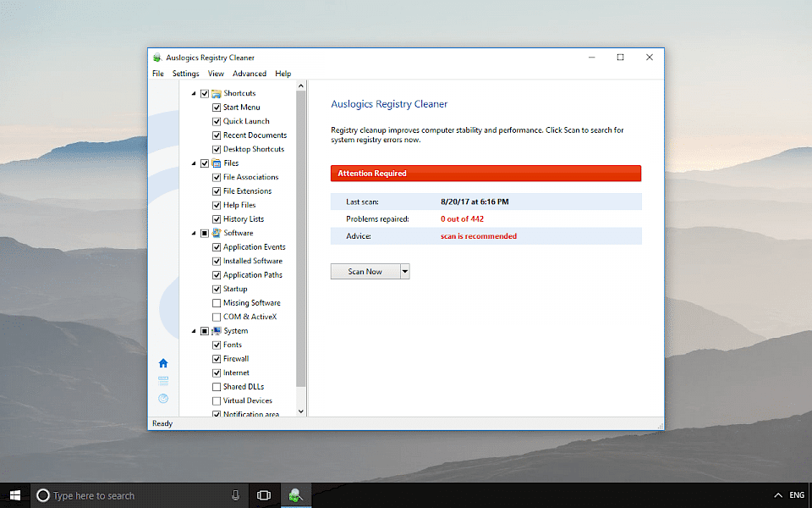Show hidden system tray icons

778,495
